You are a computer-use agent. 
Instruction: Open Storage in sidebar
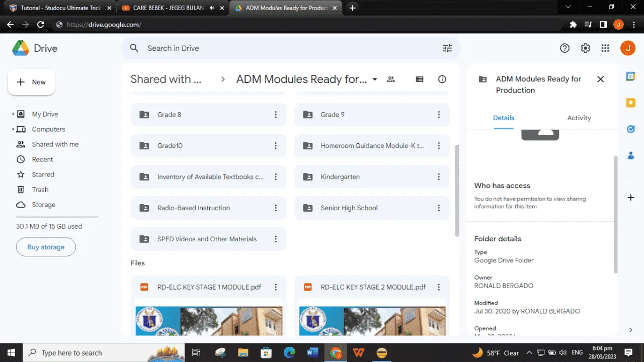(x=44, y=205)
